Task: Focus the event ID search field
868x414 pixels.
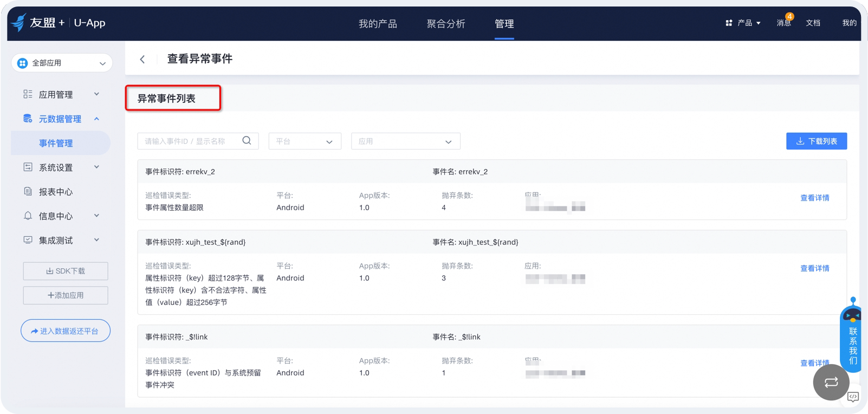Action: click(x=191, y=141)
